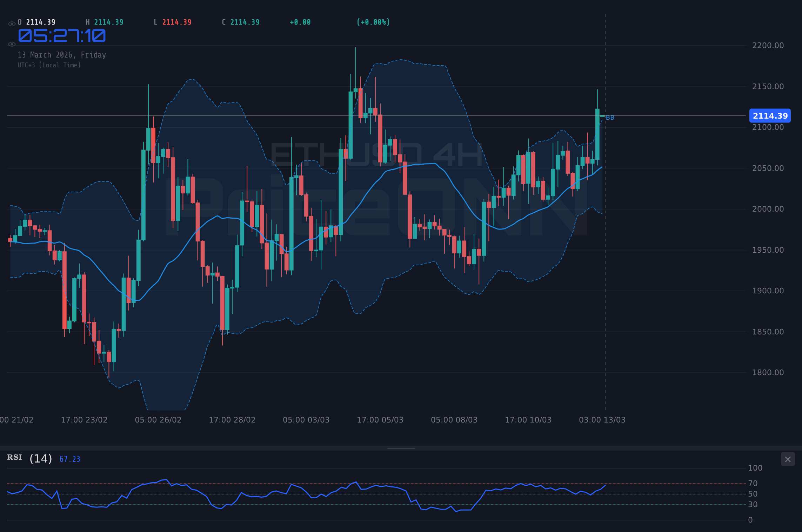The height and width of the screenshot is (532, 802).
Task: Click the date 13 March 2026, Friday
Action: [x=62, y=55]
